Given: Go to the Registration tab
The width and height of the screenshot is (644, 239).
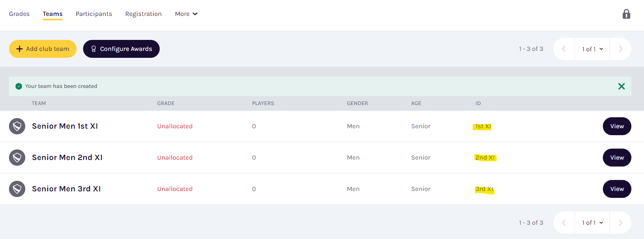Looking at the screenshot, I should (143, 14).
